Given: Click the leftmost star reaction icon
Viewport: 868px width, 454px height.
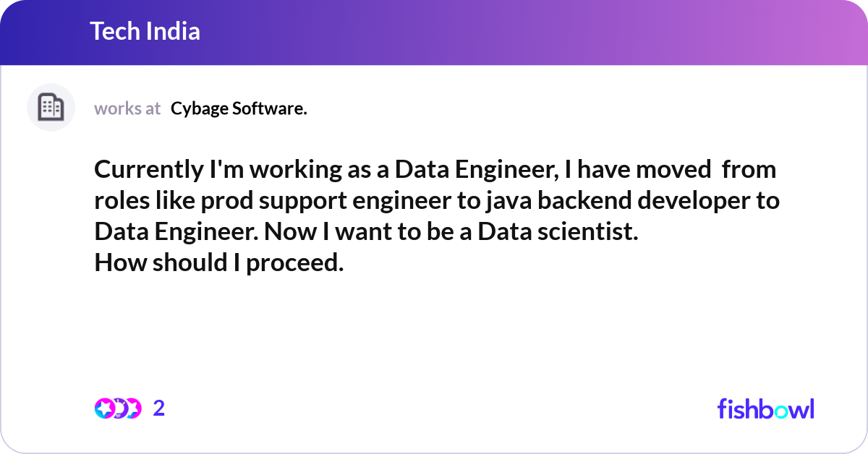Looking at the screenshot, I should pos(104,408).
